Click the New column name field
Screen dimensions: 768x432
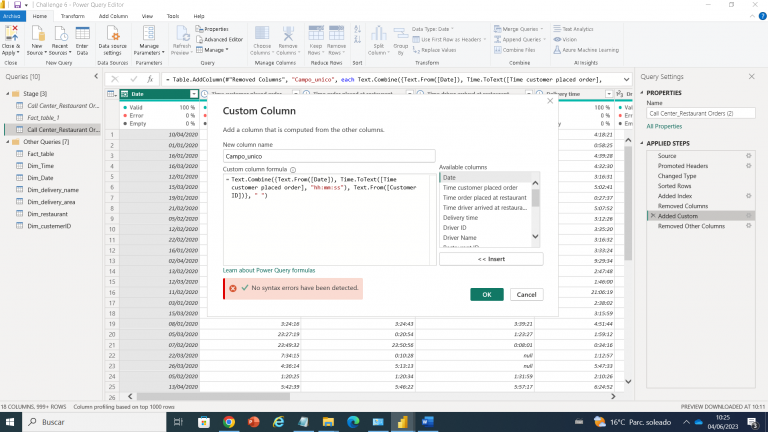[329, 156]
